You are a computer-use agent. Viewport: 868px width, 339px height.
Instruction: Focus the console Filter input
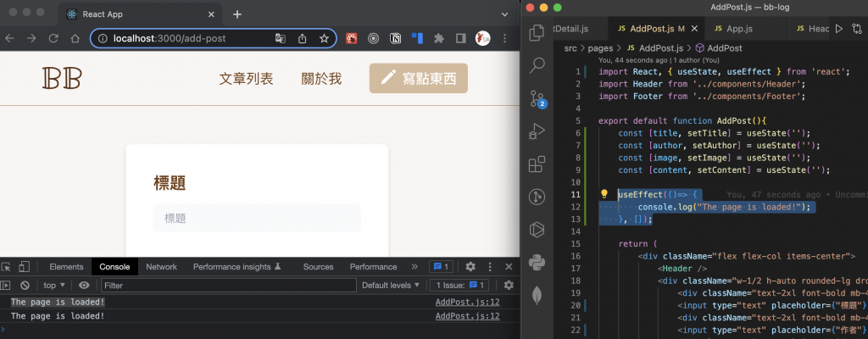pyautogui.click(x=229, y=286)
